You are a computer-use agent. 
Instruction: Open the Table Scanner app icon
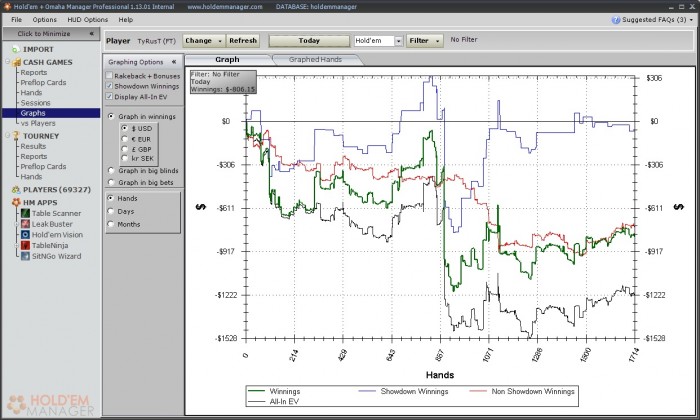coord(23,213)
